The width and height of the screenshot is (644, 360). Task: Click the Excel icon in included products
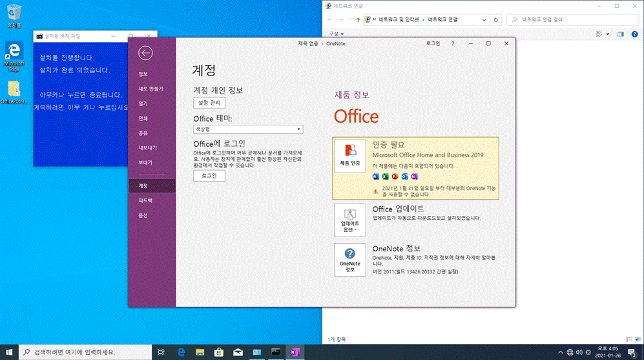click(x=385, y=176)
